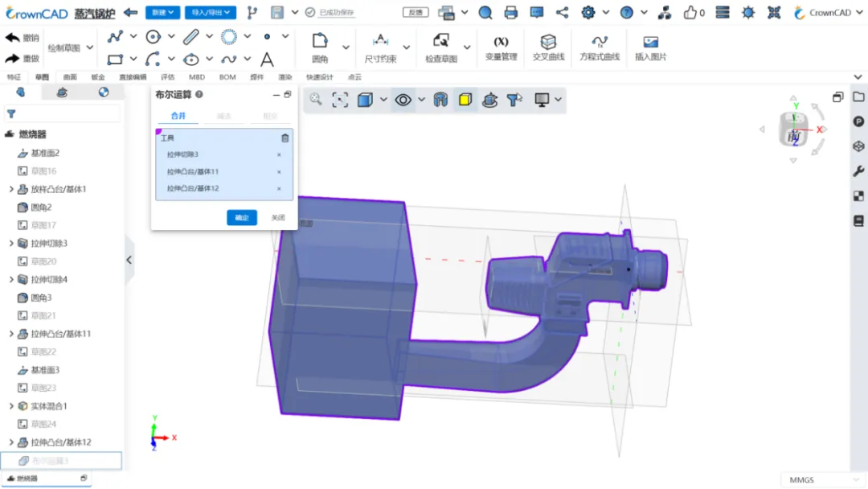
Task: Click the 检查草图 check sketch tool
Action: (441, 47)
